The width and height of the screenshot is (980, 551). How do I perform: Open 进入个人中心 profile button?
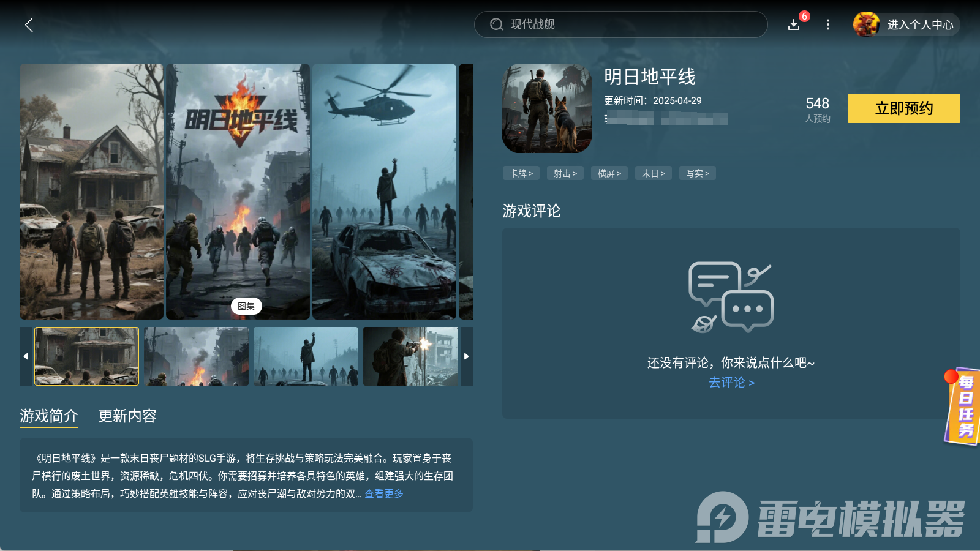pyautogui.click(x=907, y=24)
